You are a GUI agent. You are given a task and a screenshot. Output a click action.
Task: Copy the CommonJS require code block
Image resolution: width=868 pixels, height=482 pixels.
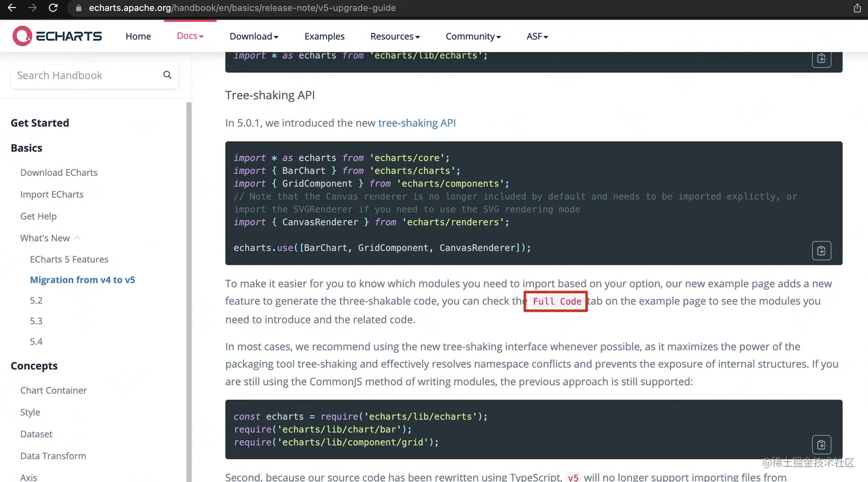pos(821,445)
